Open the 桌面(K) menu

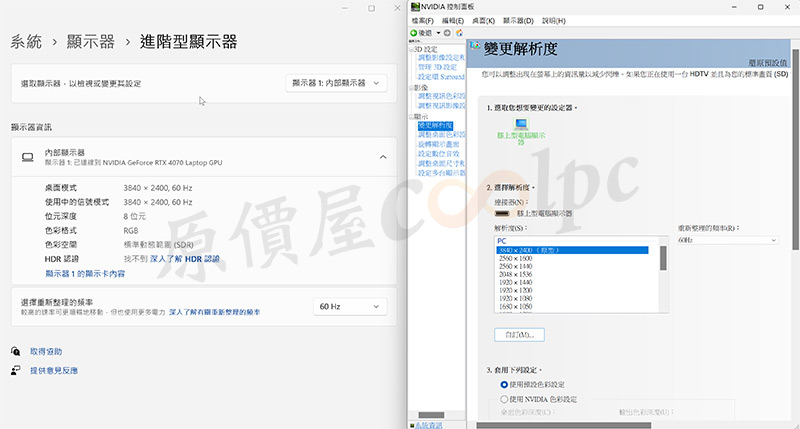coord(483,21)
